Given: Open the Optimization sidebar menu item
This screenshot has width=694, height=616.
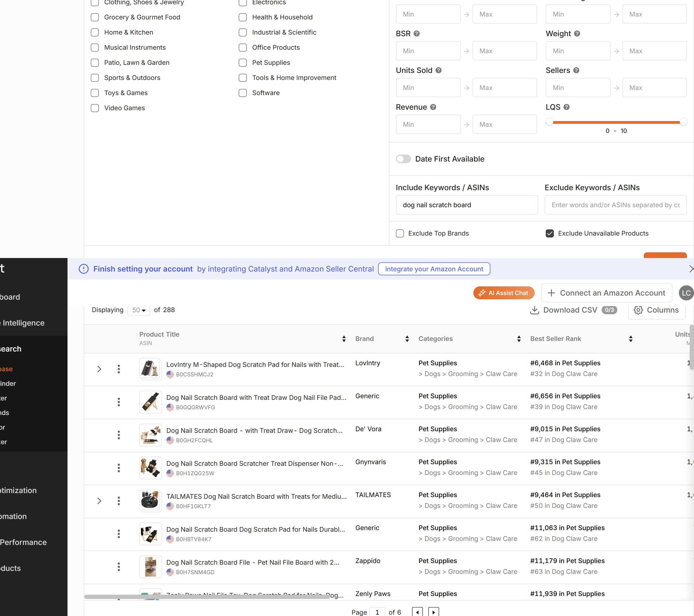Looking at the screenshot, I should 18,490.
